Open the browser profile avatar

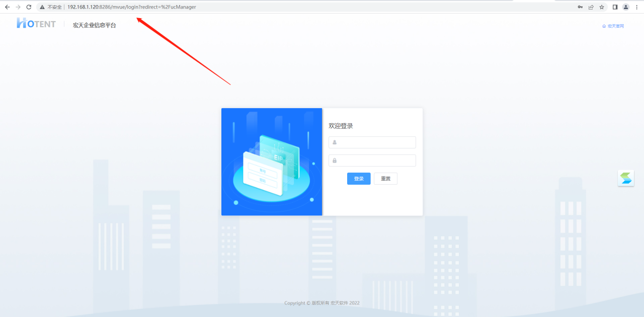[626, 7]
